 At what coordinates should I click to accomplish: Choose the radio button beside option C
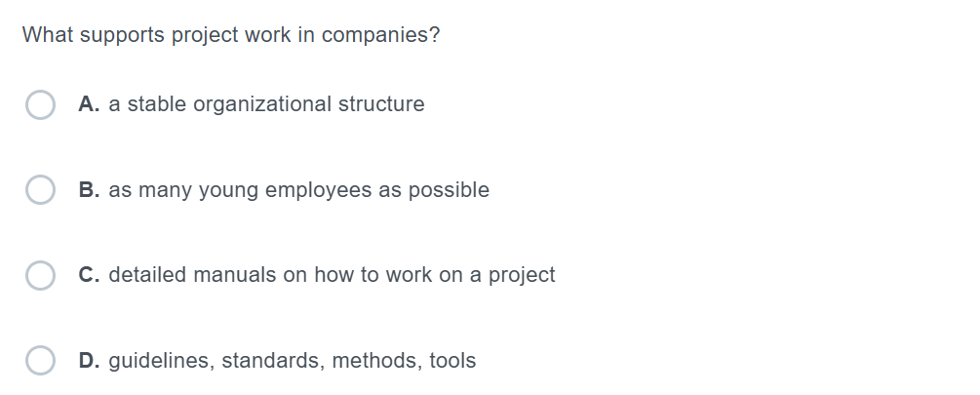(40, 275)
